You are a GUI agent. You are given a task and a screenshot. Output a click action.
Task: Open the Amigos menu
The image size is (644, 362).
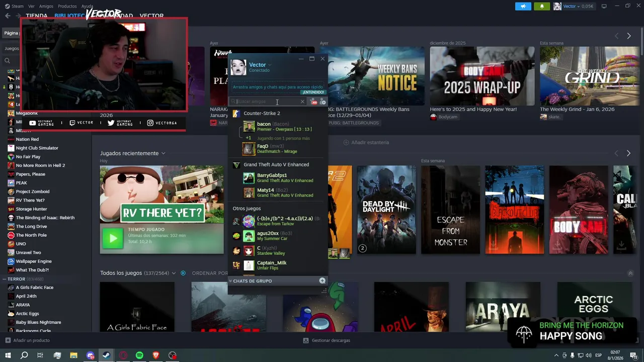(46, 6)
